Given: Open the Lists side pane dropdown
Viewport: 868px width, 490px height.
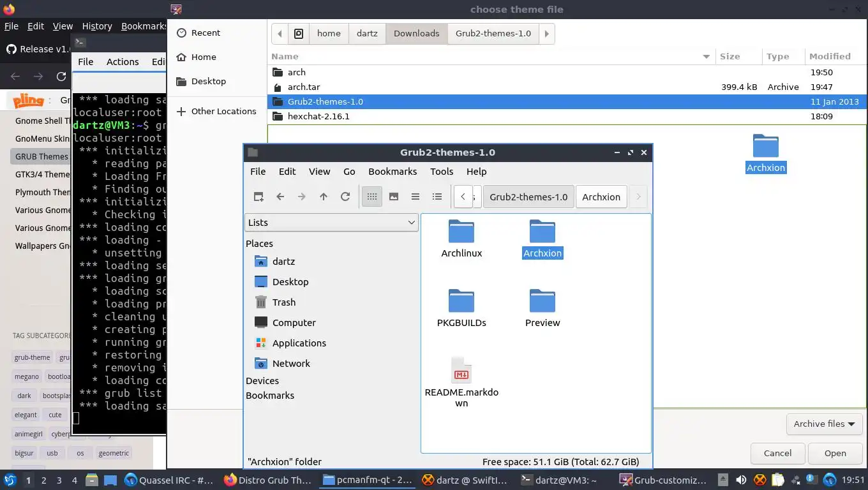Looking at the screenshot, I should [x=331, y=222].
